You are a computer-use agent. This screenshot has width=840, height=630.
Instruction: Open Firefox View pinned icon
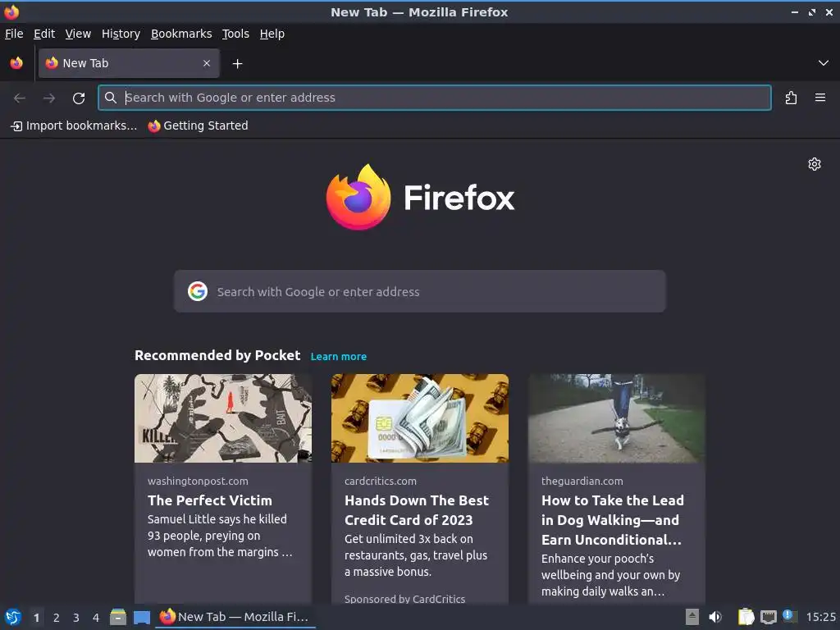pyautogui.click(x=16, y=63)
